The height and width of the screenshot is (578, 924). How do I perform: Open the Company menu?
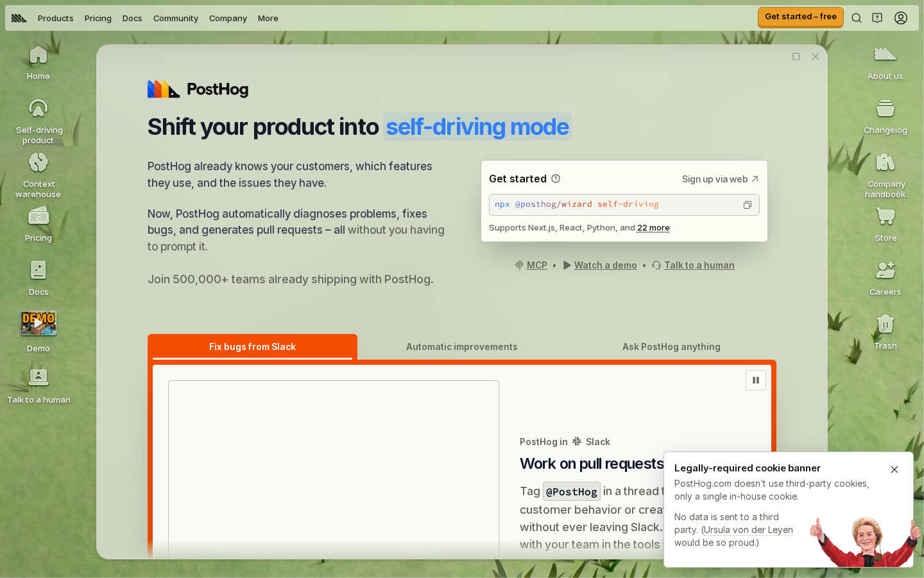point(228,18)
